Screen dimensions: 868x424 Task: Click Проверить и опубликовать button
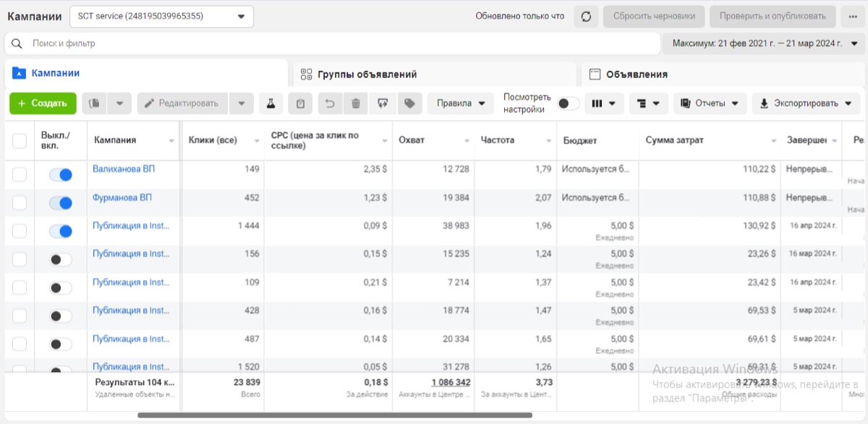tap(773, 16)
